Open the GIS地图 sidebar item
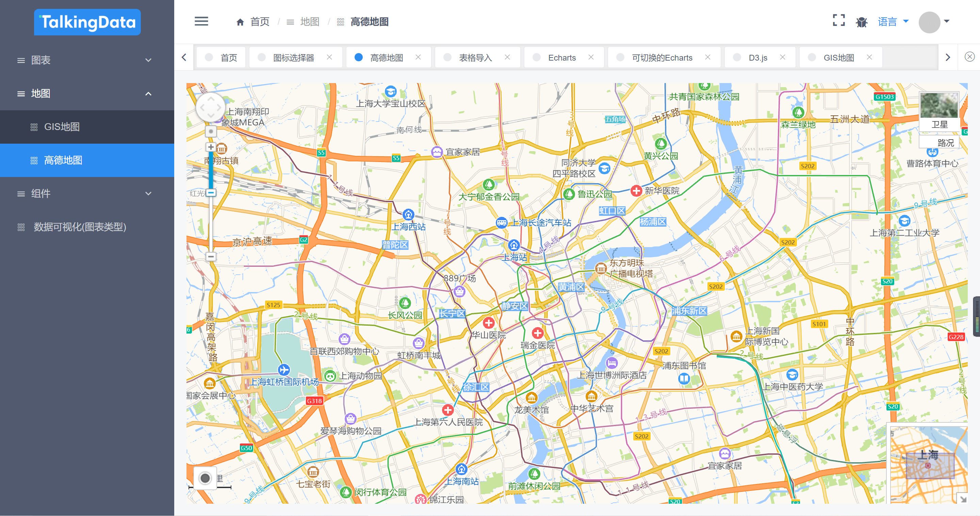This screenshot has width=980, height=516. click(x=87, y=127)
